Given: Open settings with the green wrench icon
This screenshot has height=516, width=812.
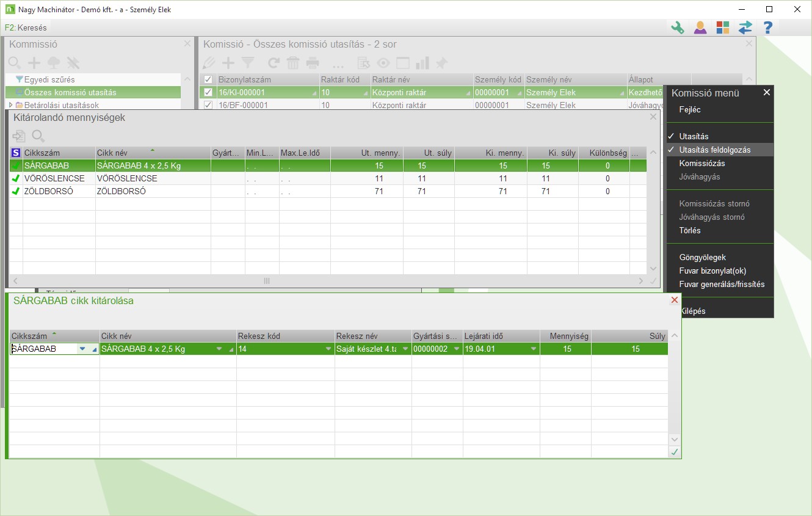Looking at the screenshot, I should pyautogui.click(x=677, y=27).
